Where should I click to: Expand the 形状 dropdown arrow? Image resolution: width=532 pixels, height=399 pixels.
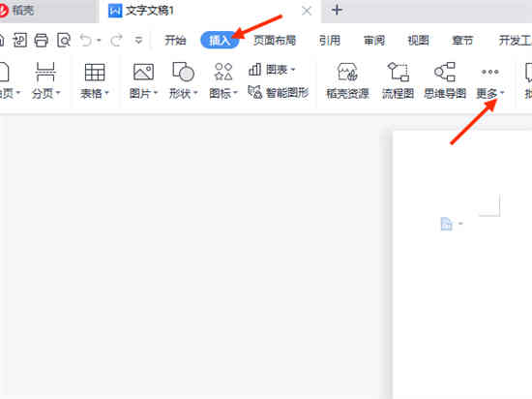point(195,93)
